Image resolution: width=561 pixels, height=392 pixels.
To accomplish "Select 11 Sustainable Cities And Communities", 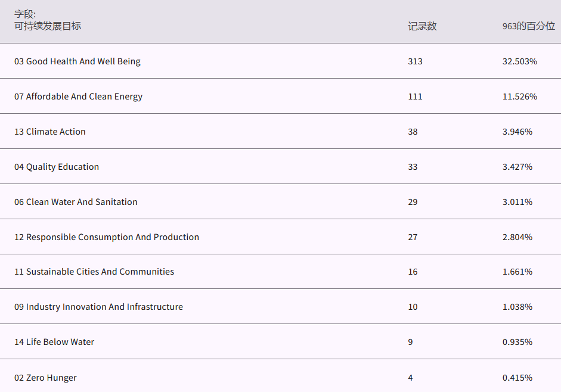I will click(x=94, y=272).
